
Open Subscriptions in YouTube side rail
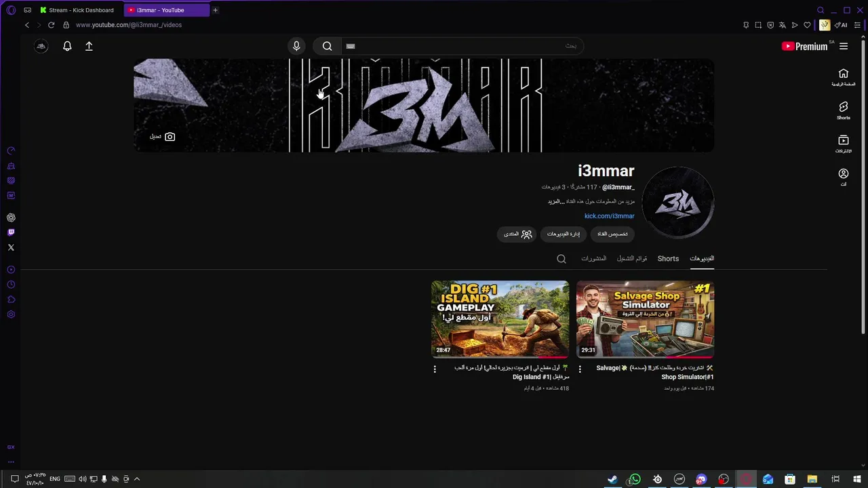(844, 144)
